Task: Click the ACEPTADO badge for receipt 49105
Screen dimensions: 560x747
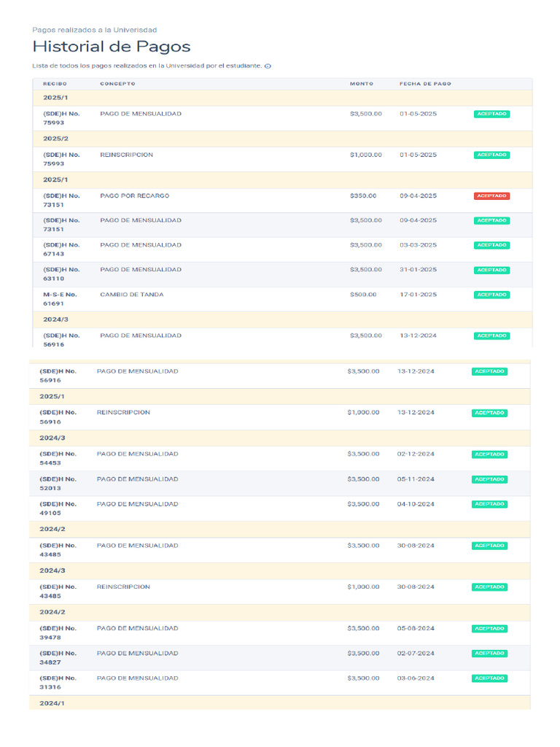Action: [489, 504]
